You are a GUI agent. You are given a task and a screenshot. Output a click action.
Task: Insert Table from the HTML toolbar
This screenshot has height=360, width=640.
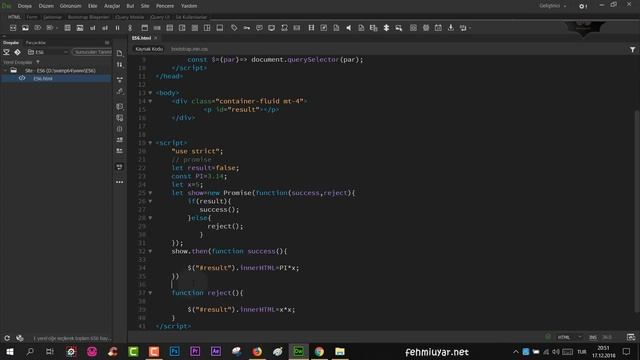[x=67, y=28]
